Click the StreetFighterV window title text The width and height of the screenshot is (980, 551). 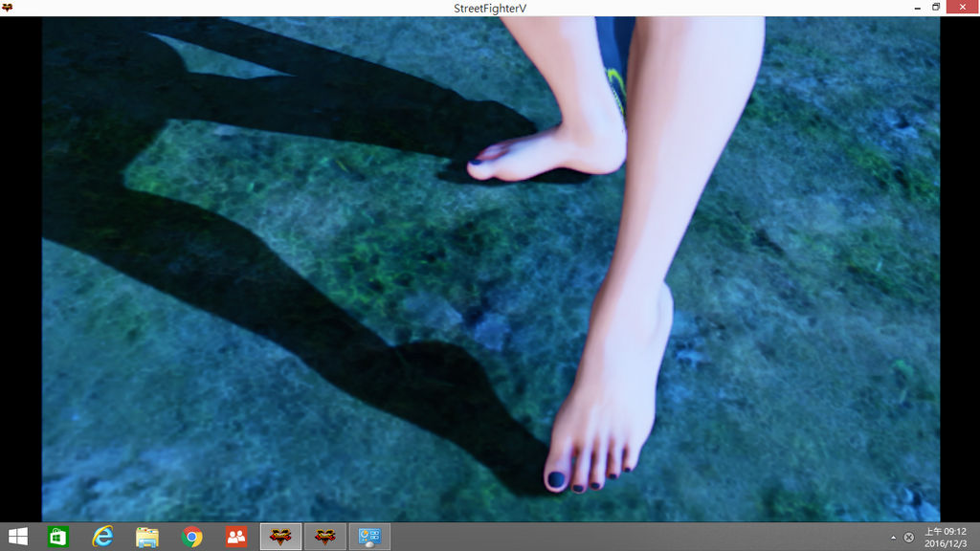click(490, 8)
